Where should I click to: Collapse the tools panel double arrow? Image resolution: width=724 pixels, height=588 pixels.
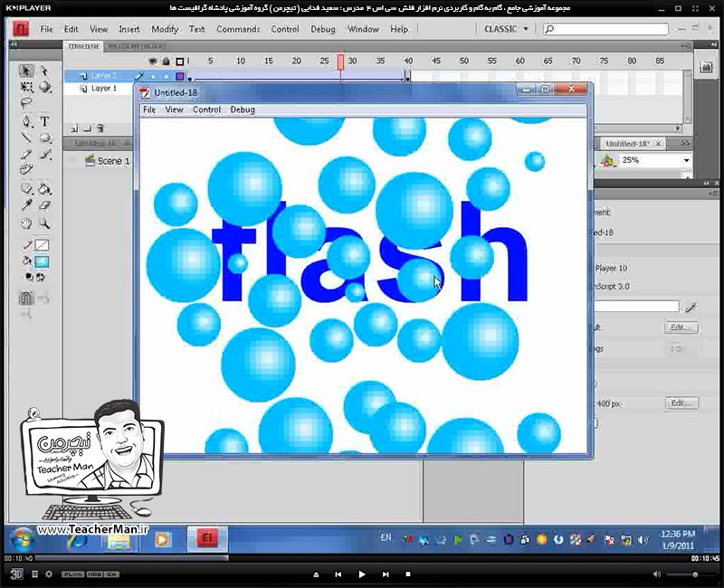coord(13,44)
